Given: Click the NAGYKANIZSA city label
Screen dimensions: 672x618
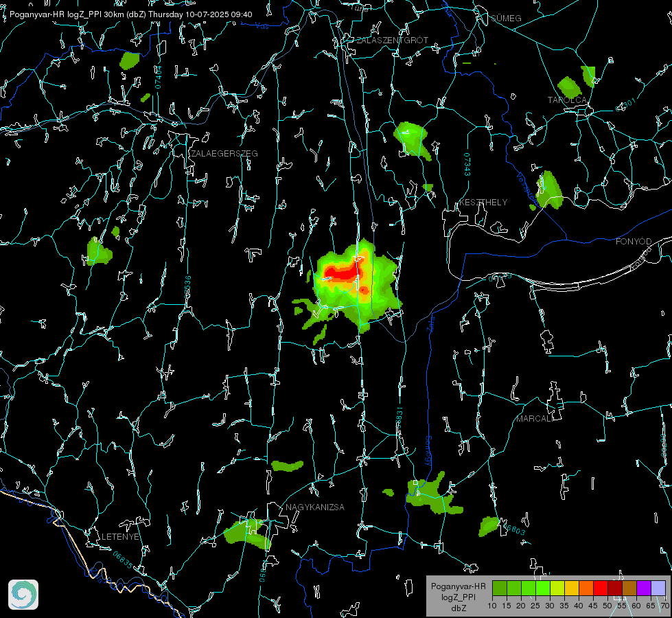Looking at the screenshot, I should coord(315,507).
